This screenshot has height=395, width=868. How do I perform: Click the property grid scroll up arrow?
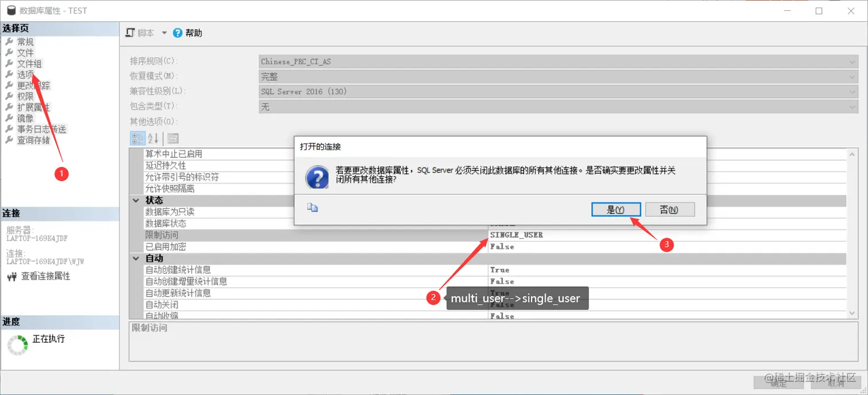(852, 153)
